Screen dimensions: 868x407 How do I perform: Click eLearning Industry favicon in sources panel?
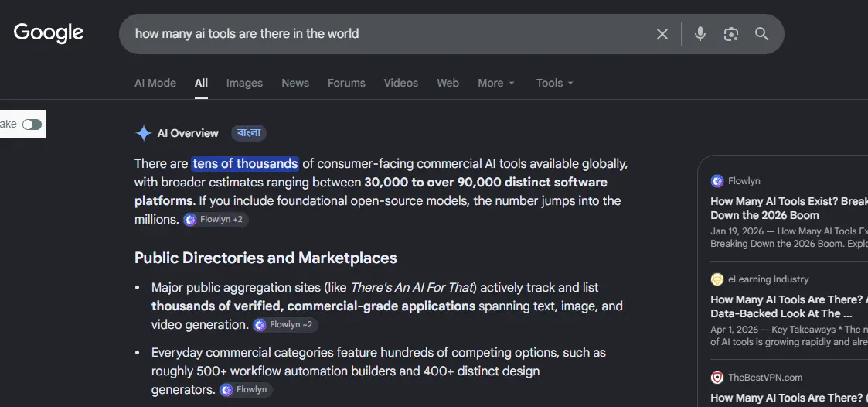click(717, 279)
